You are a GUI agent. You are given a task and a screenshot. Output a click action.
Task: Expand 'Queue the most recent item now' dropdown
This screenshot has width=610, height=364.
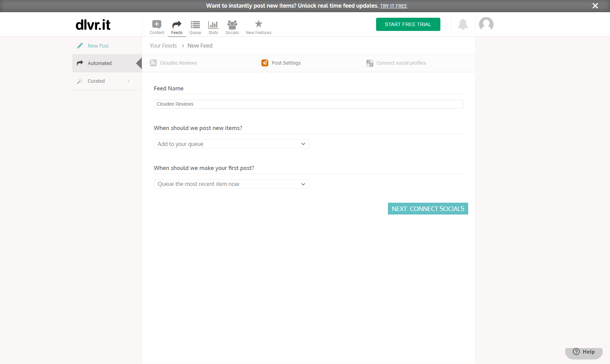tap(231, 184)
